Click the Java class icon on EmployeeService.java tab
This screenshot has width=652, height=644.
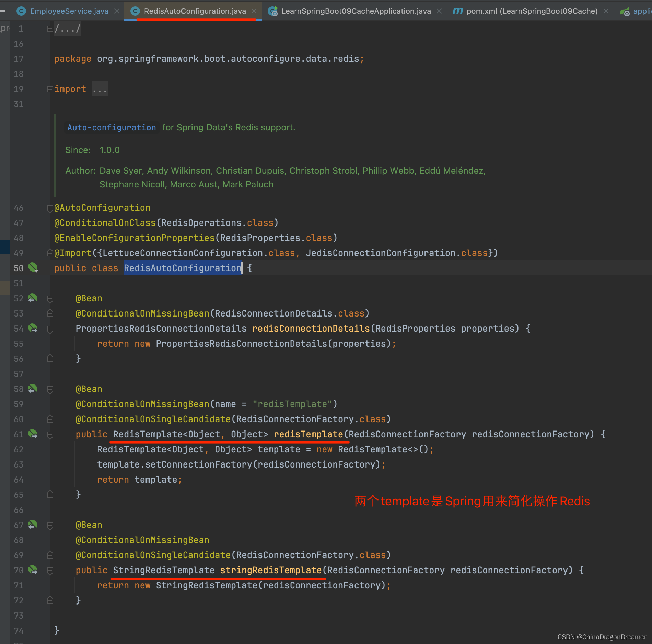(x=21, y=11)
